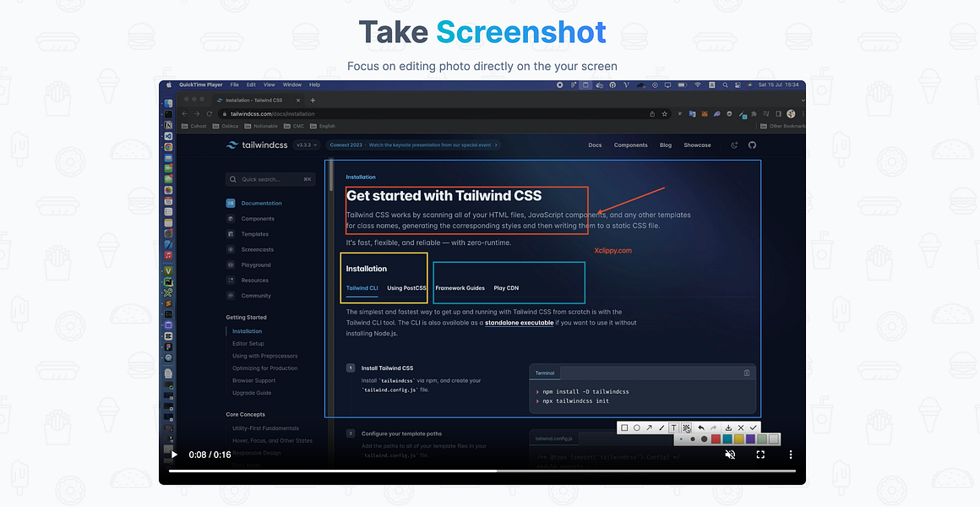980x507 pixels.
Task: Open Docs in the top navigation
Action: pyautogui.click(x=595, y=145)
